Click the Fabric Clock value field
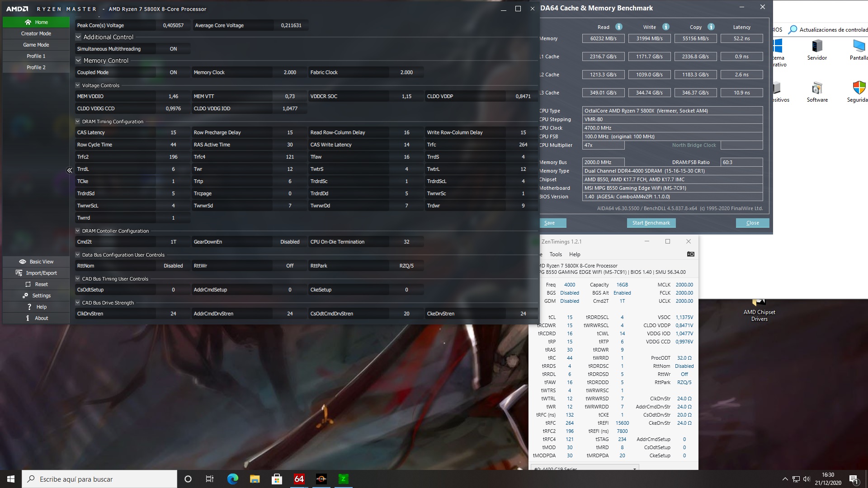This screenshot has width=868, height=488. click(406, 72)
